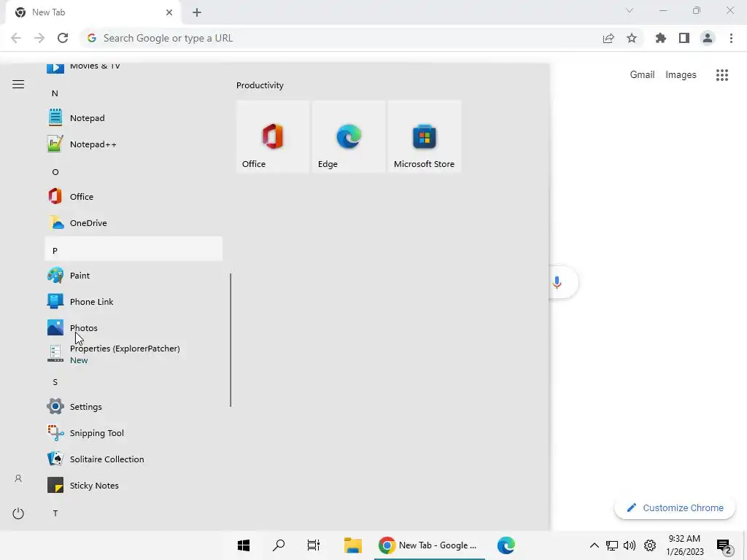The width and height of the screenshot is (747, 560).
Task: Open Microsoft Edge from the taskbar
Action: (506, 545)
